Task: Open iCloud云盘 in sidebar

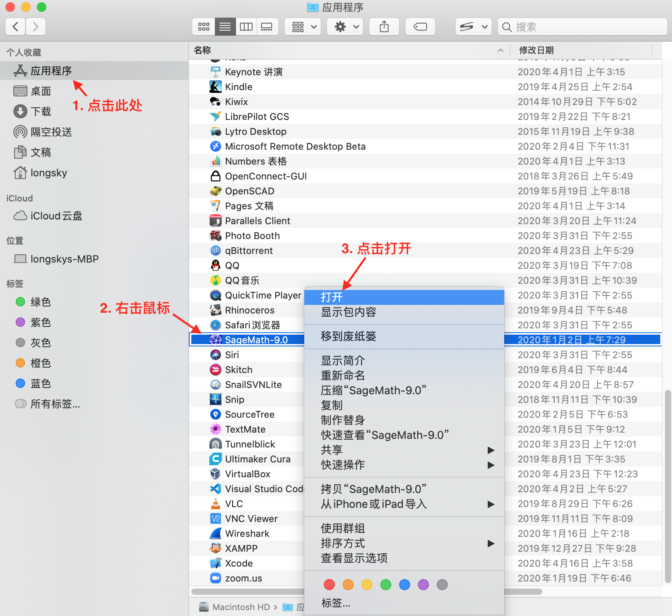Action: (x=94, y=216)
